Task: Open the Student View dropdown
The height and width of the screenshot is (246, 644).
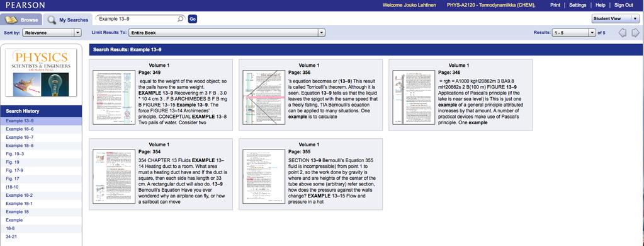Action: pos(615,18)
